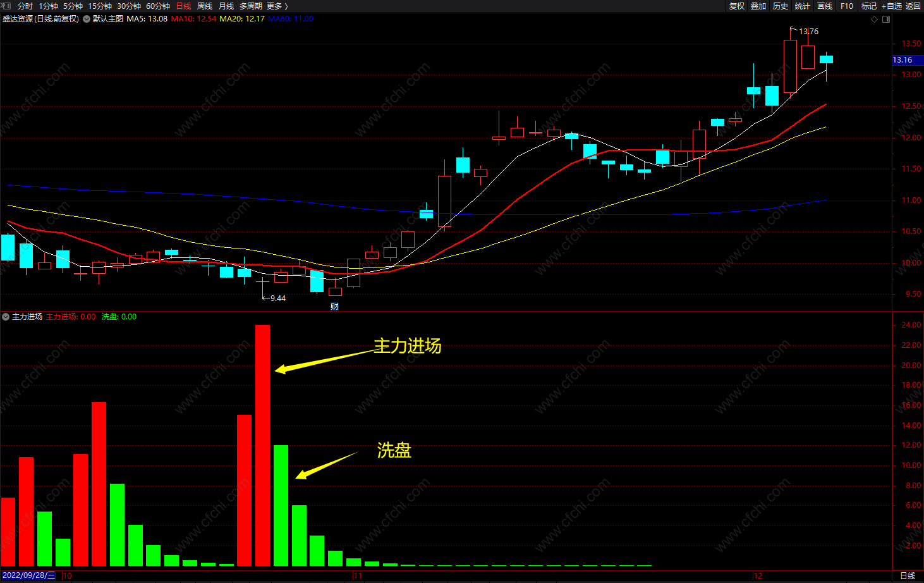Open the 多周期 multi-period view
Image resolution: width=924 pixels, height=583 pixels.
point(251,6)
